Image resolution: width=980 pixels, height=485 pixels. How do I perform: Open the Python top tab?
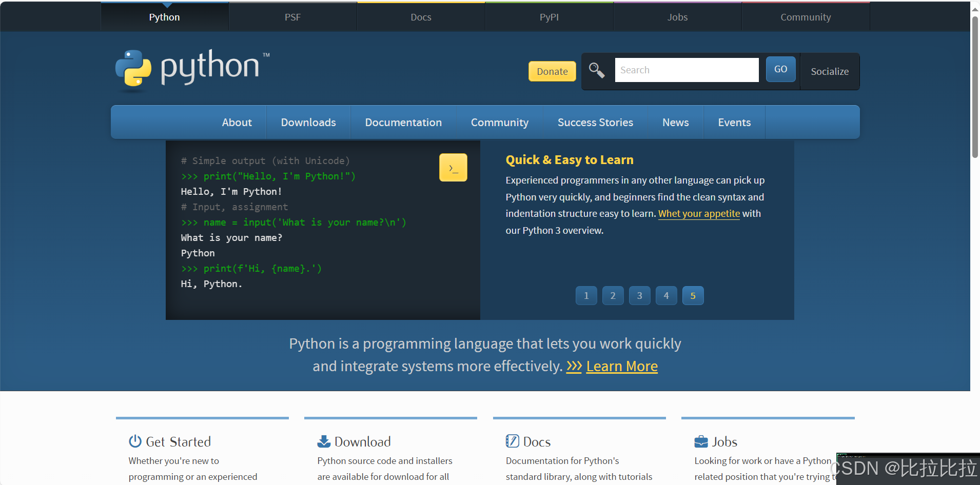coord(164,17)
